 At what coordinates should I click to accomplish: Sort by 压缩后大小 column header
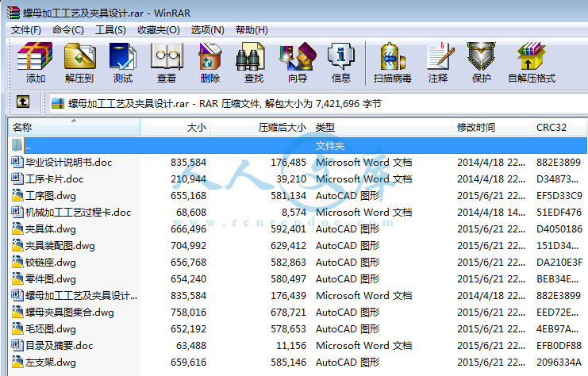tap(260, 128)
